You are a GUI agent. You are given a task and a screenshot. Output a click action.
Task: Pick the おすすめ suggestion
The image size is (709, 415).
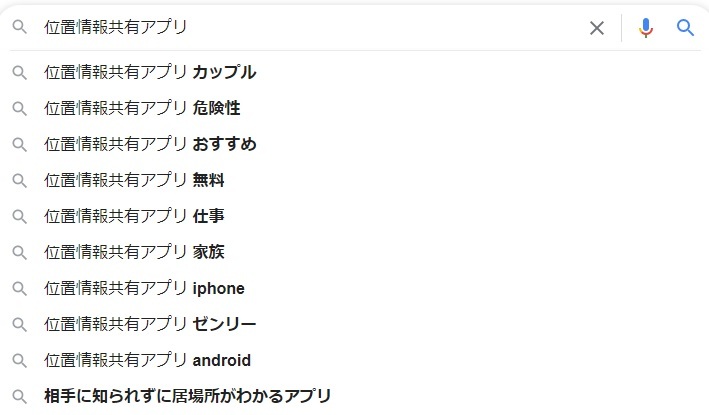pyautogui.click(x=354, y=144)
